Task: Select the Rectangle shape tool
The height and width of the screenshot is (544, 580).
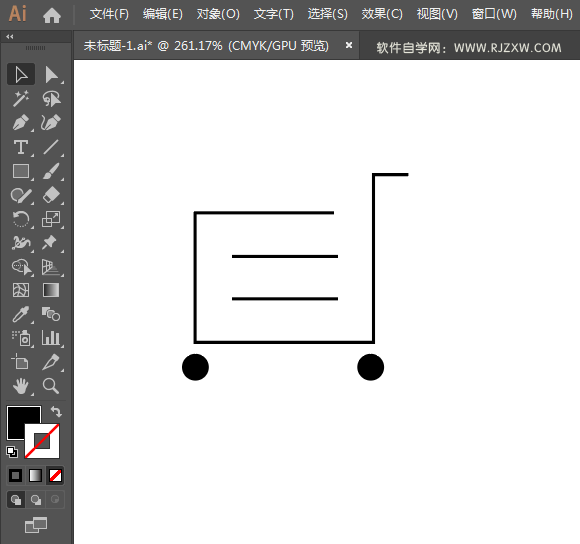Action: (21, 171)
